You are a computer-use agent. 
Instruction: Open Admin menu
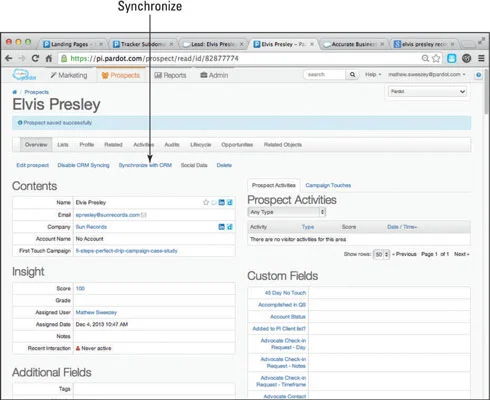(214, 75)
